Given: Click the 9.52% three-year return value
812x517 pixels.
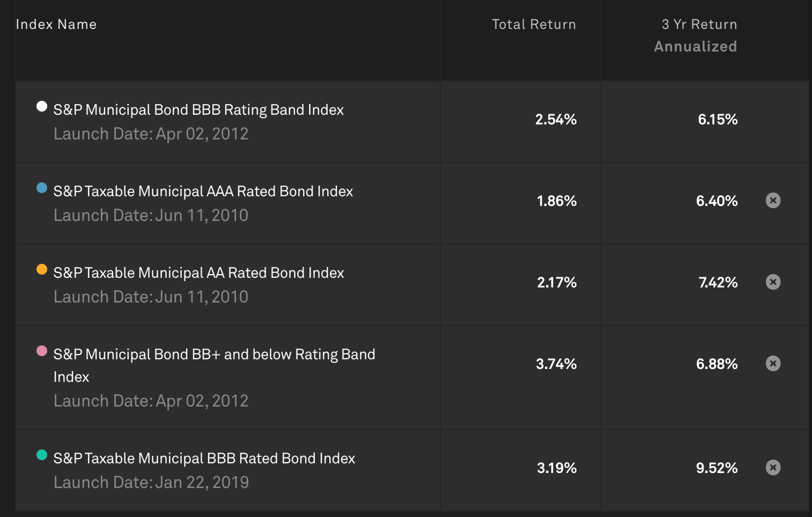Looking at the screenshot, I should [717, 468].
